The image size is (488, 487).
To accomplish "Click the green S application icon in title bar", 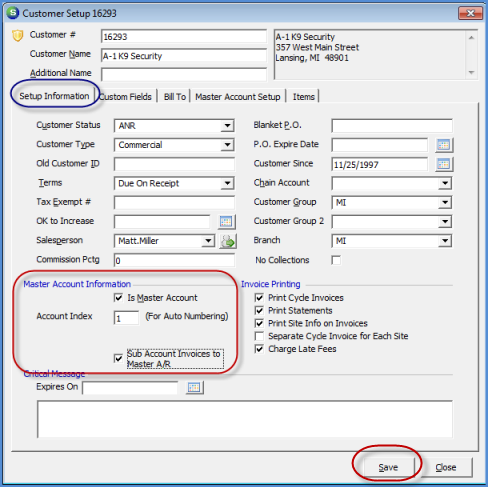I will tap(13, 13).
